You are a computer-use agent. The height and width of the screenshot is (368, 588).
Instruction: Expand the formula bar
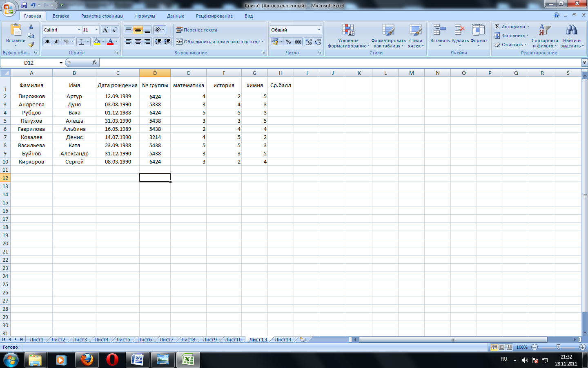click(584, 63)
